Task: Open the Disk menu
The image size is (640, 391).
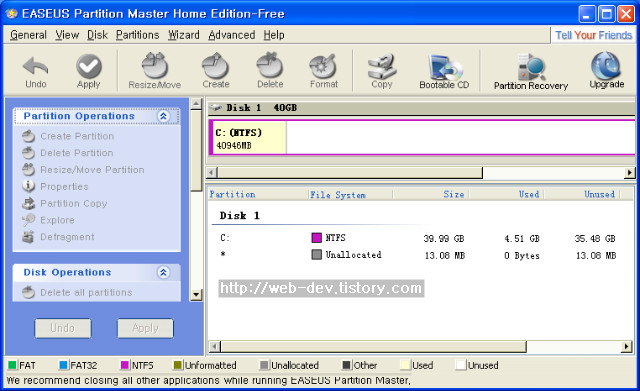Action: tap(97, 35)
